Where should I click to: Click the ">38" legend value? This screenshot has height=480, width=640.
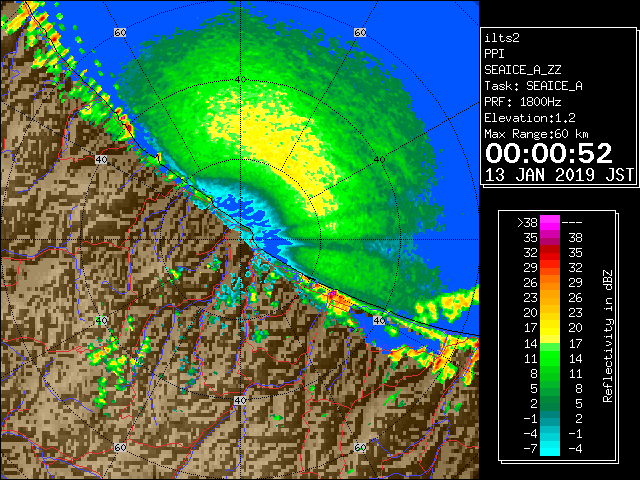pos(527,223)
